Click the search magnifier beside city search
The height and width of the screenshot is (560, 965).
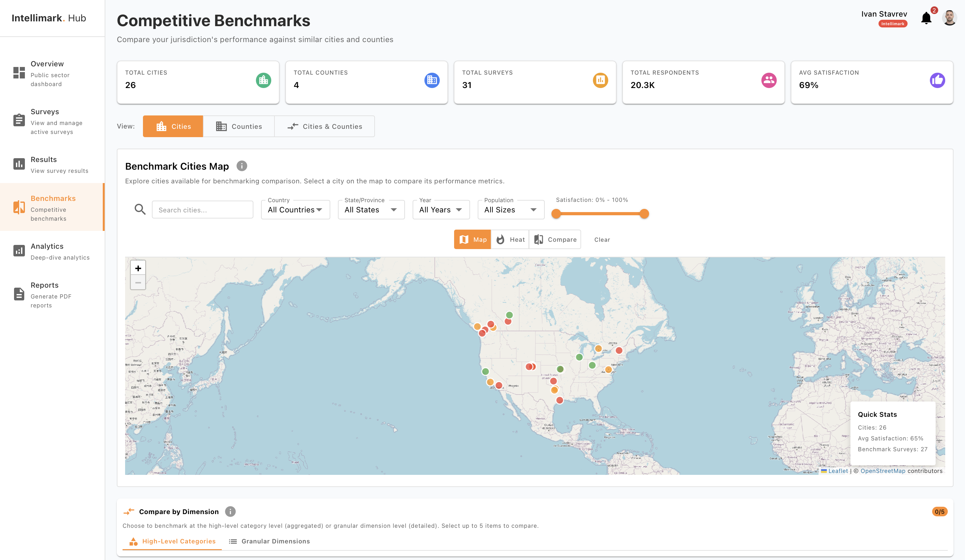[x=140, y=210]
